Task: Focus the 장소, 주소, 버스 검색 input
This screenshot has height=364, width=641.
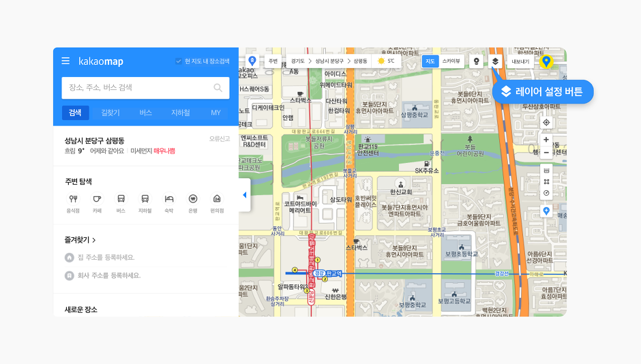Action: point(145,88)
